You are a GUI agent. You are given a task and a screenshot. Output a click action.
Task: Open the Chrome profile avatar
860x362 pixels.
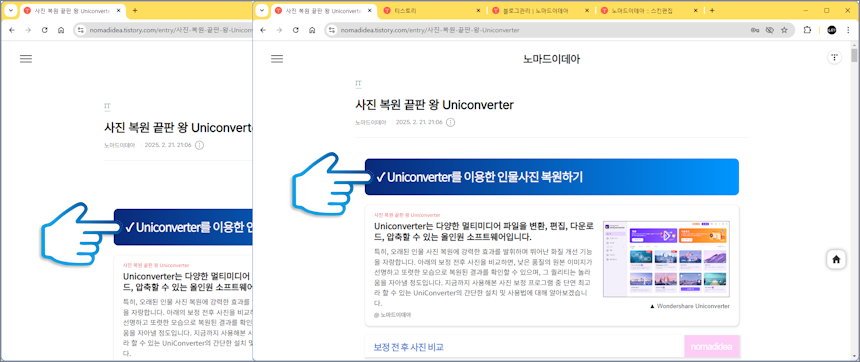tap(831, 30)
